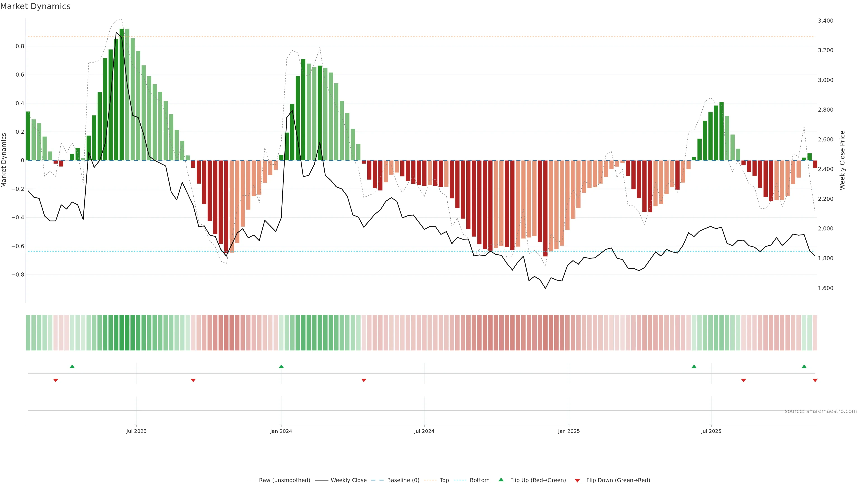Click the first red flip-down triangle marker
Viewport: 868px width, 488px height.
click(56, 380)
